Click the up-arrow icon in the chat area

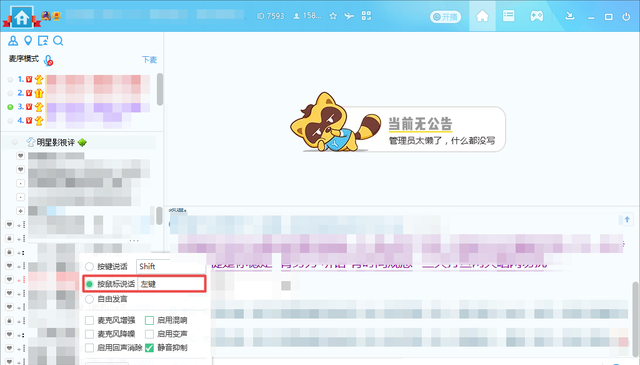627,220
